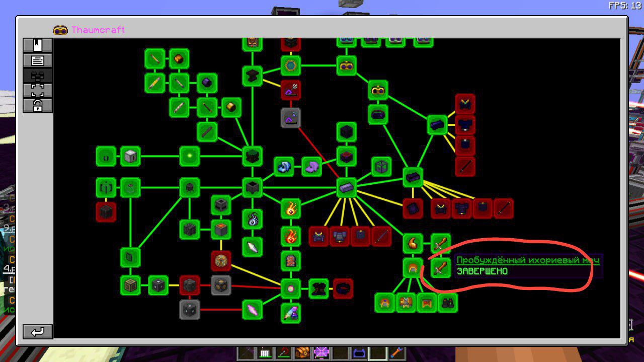Open the red fire research node

291,236
